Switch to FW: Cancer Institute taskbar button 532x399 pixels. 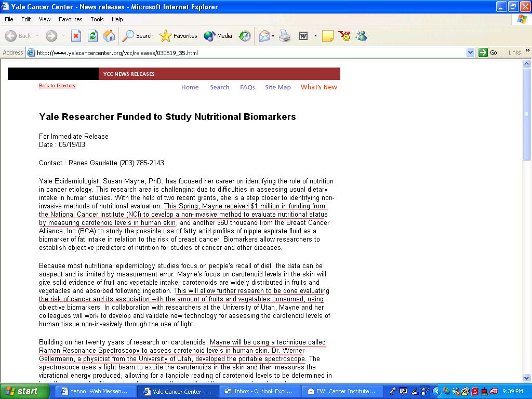click(x=342, y=391)
